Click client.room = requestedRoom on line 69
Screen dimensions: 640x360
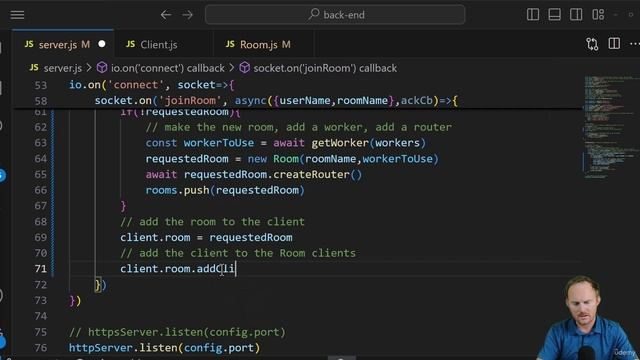(x=206, y=238)
